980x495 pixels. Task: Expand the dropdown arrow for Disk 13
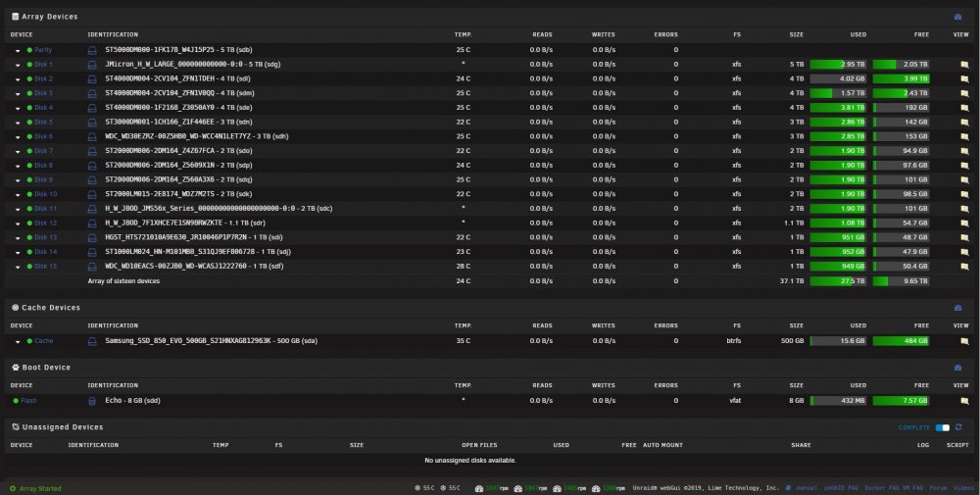point(18,238)
